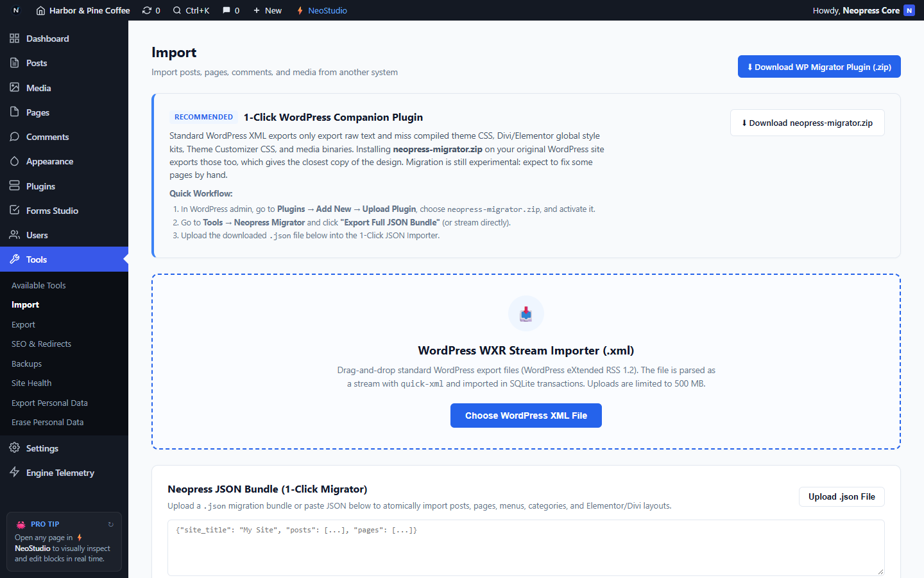Click the N logo in top bar
This screenshot has width=924, height=578.
(x=16, y=10)
